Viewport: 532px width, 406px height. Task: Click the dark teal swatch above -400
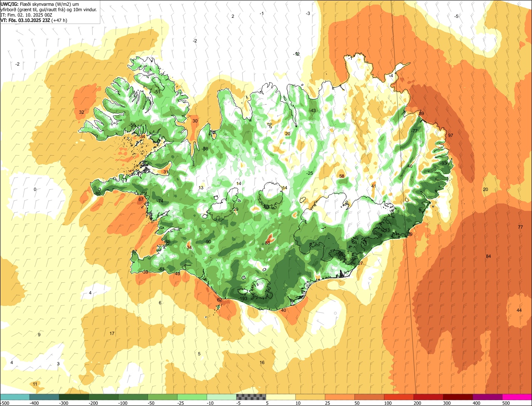(44, 397)
